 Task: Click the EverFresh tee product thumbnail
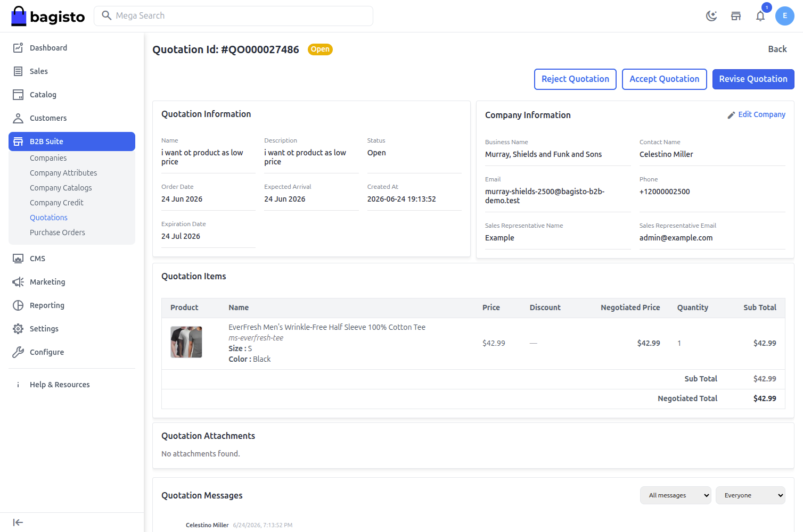[x=186, y=342]
